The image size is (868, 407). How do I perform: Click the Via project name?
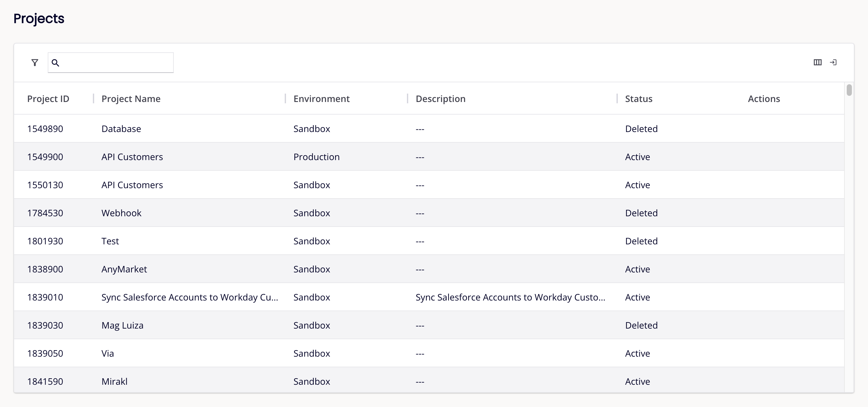pyautogui.click(x=107, y=353)
